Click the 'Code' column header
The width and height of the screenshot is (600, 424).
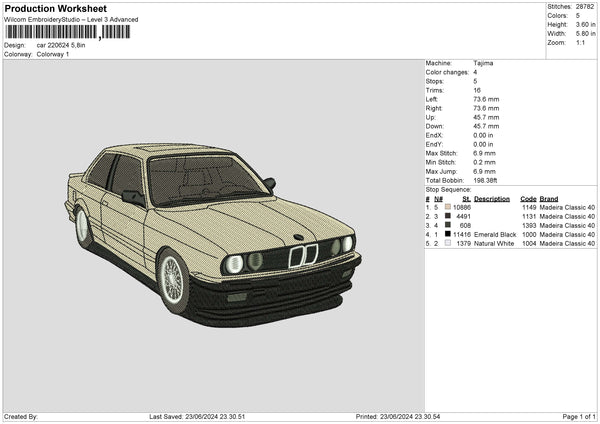pos(528,199)
